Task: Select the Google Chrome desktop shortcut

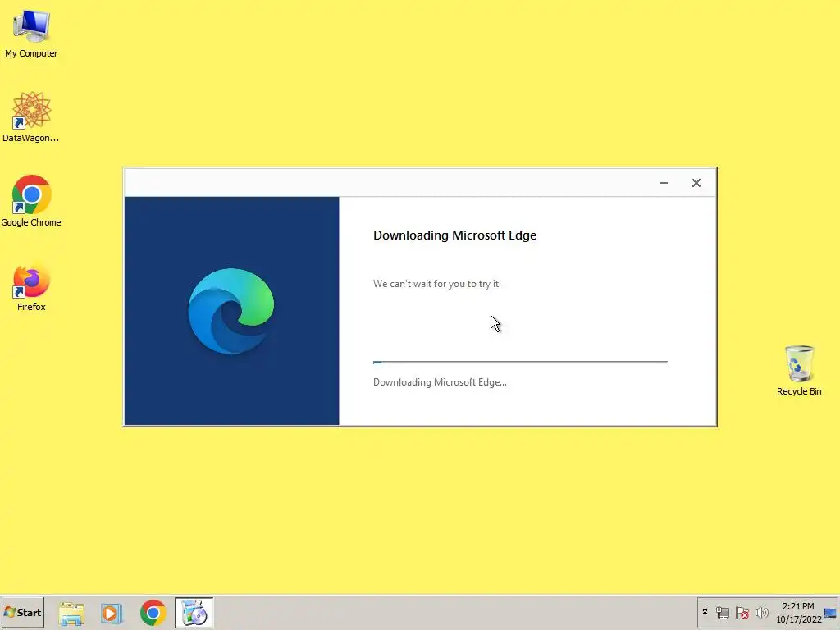Action: (x=31, y=201)
